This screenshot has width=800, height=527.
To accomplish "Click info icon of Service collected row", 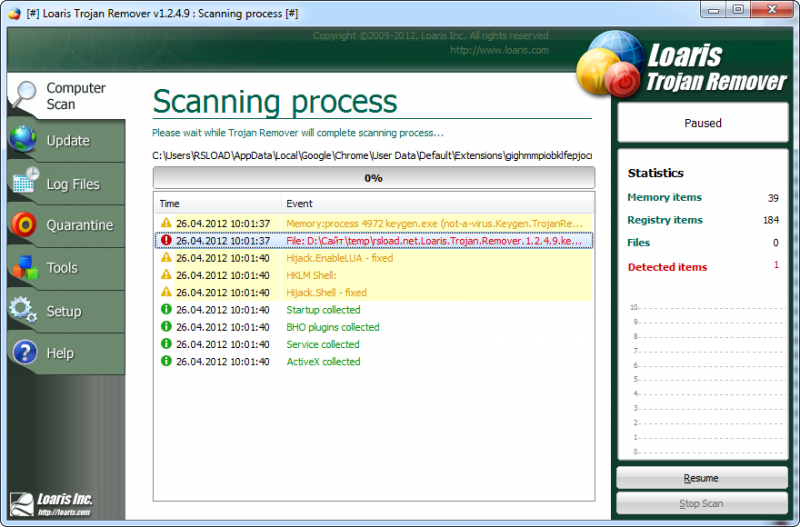I will pos(166,344).
